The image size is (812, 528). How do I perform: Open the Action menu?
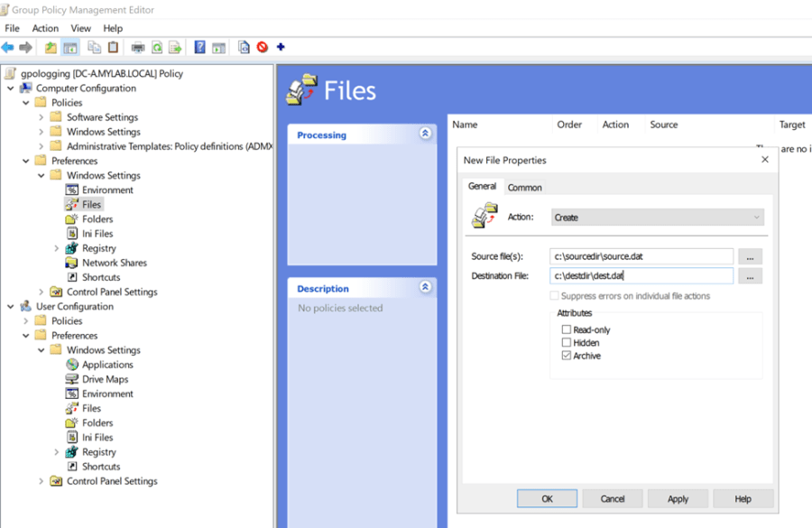pos(45,29)
